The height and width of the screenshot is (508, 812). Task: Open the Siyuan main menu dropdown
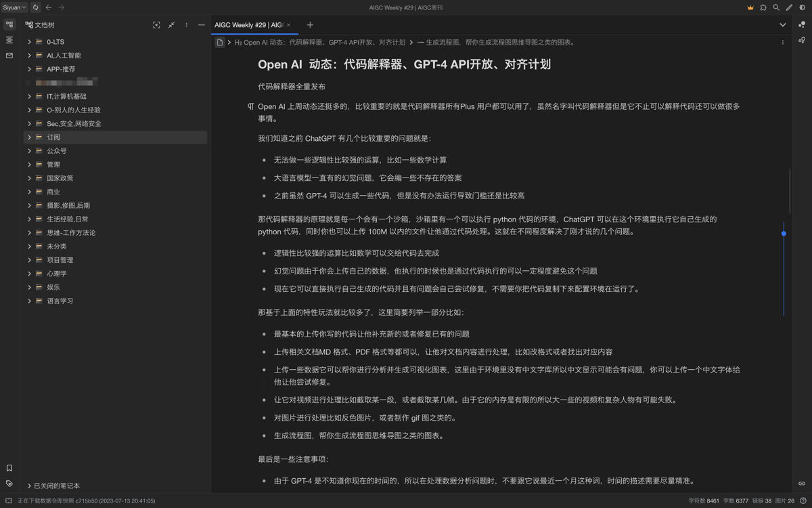click(14, 7)
